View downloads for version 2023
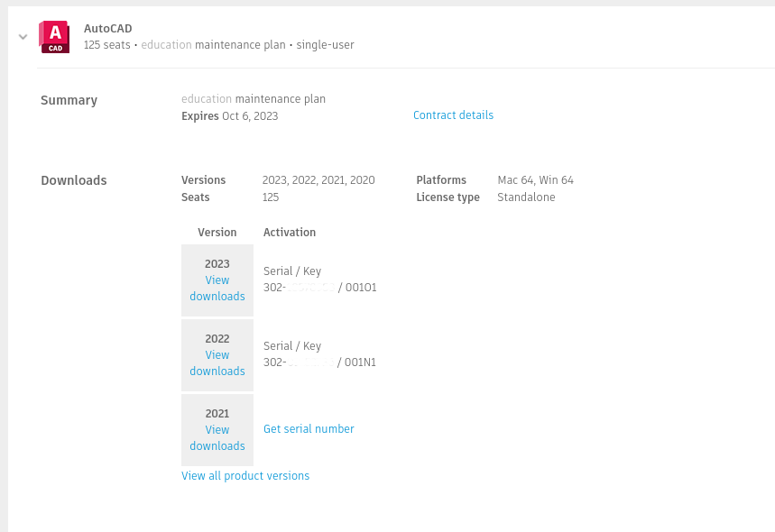The width and height of the screenshot is (775, 532). pos(217,289)
